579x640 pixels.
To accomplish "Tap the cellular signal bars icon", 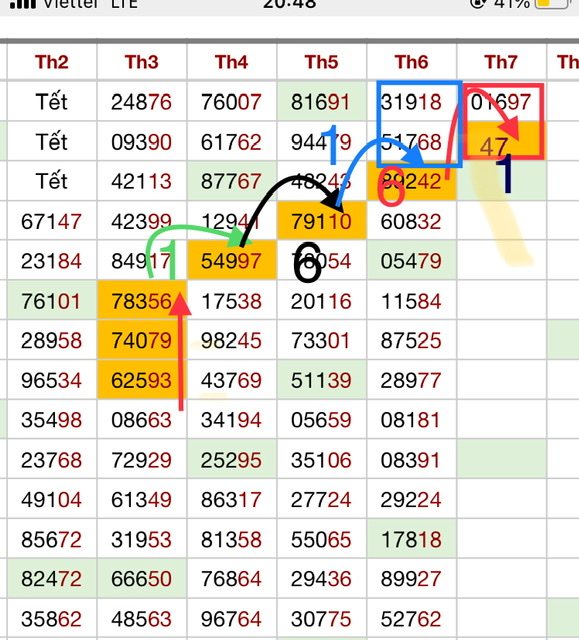I will pyautogui.click(x=23, y=4).
